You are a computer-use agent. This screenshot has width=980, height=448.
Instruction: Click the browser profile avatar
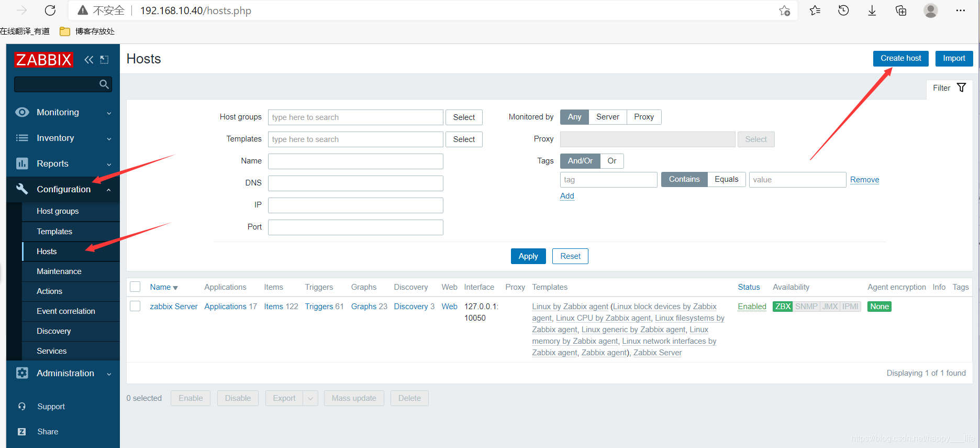click(x=931, y=10)
